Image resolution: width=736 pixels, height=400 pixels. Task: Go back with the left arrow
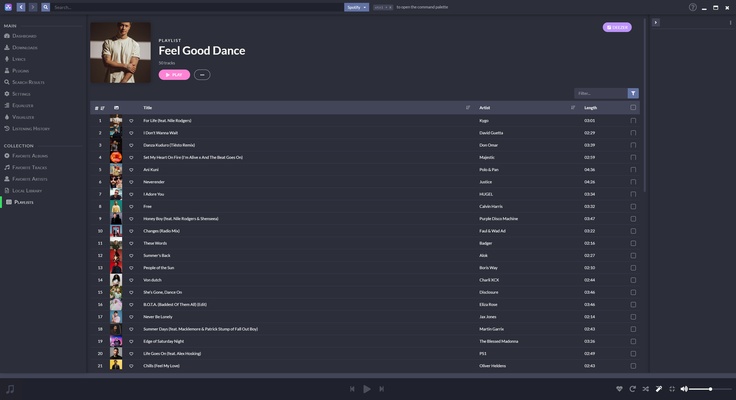(21, 7)
